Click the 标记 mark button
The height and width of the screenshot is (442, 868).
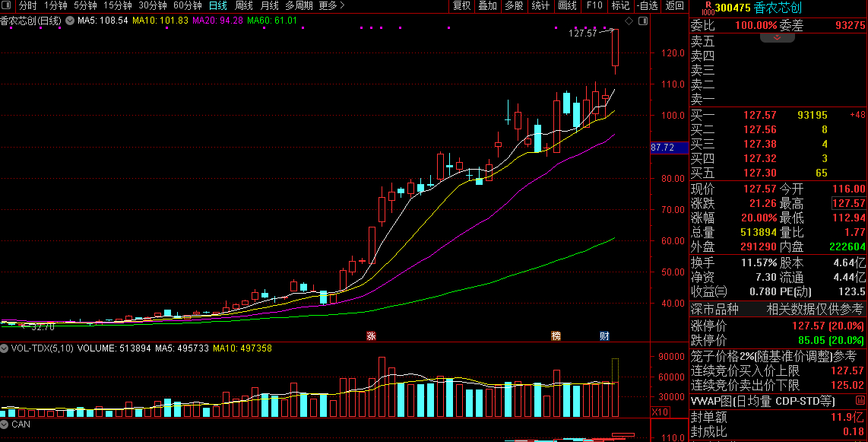(x=620, y=5)
